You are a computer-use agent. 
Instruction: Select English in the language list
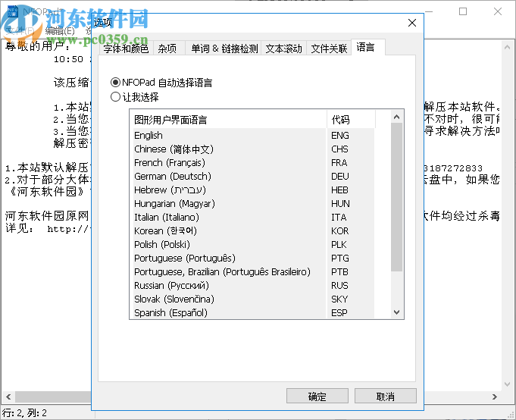pyautogui.click(x=228, y=135)
